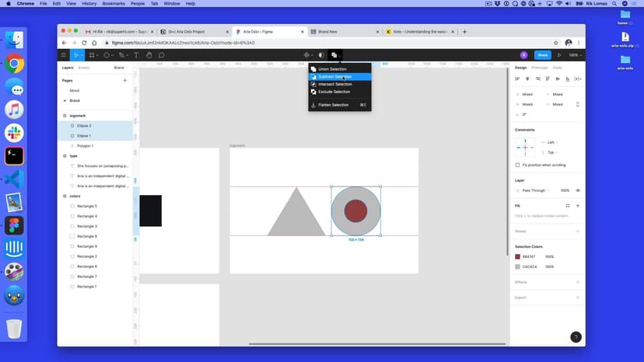Open the horizontal constraint Left dropdown

point(551,142)
